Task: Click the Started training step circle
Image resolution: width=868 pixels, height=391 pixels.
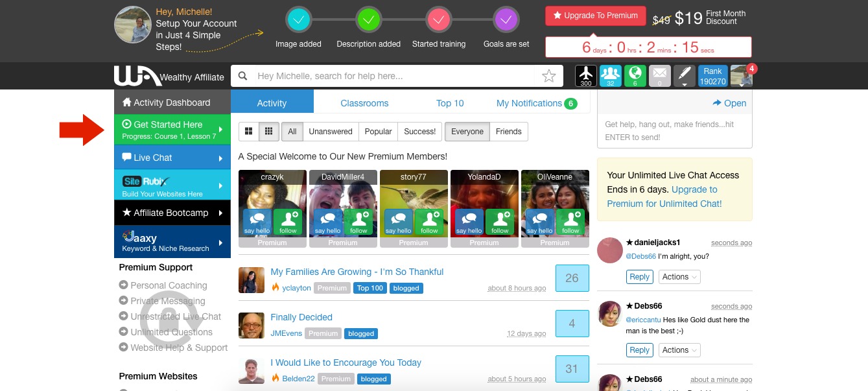Action: point(438,20)
